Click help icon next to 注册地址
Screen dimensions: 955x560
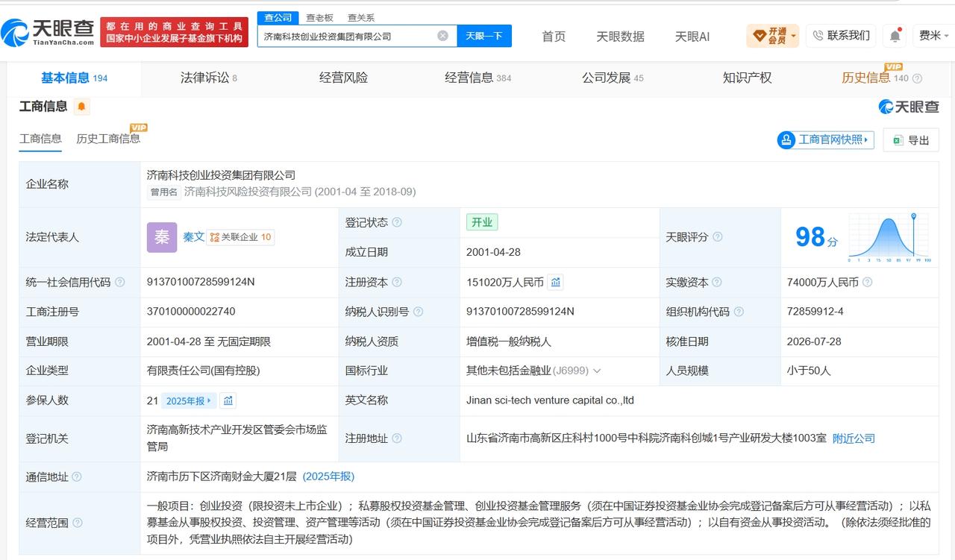[x=397, y=438]
